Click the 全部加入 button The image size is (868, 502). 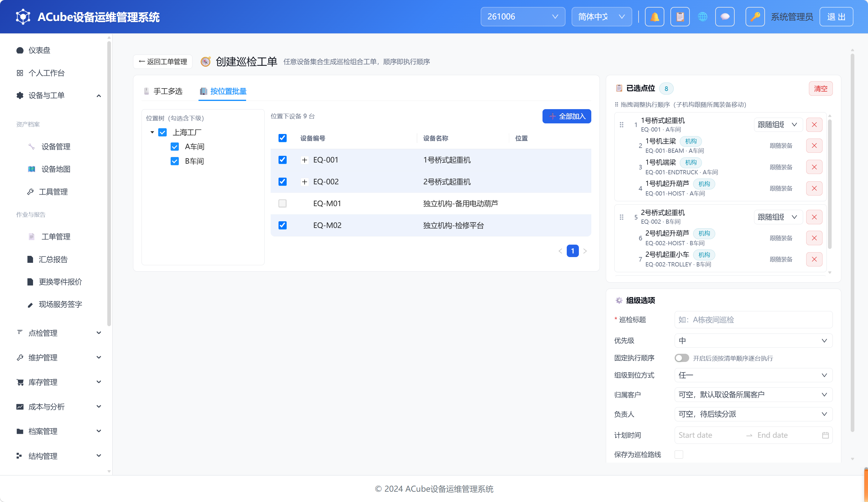[x=567, y=116]
